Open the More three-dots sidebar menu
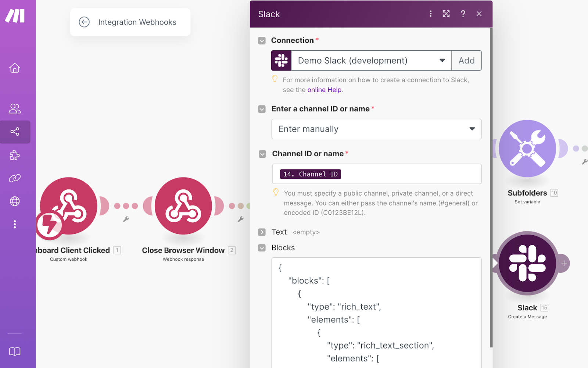This screenshot has height=368, width=588. [15, 224]
